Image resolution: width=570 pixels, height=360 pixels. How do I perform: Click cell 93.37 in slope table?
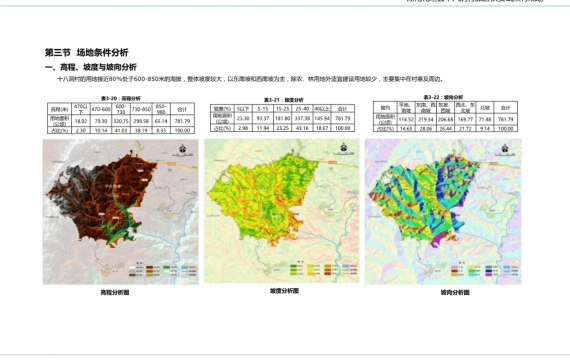[x=262, y=119]
